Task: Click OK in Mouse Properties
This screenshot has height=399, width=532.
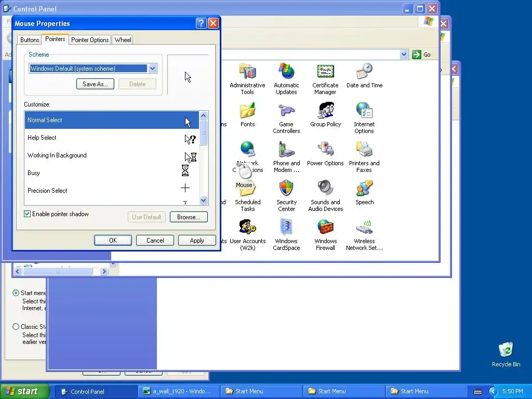Action: (113, 240)
